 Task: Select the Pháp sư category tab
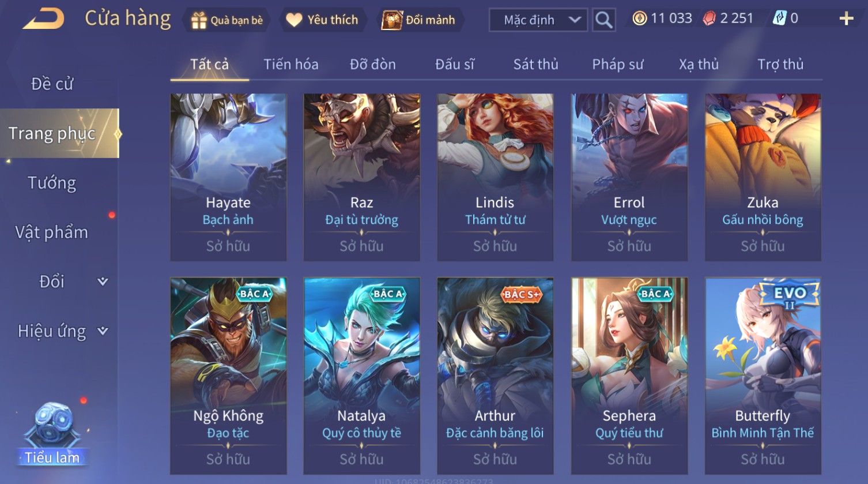click(x=617, y=64)
